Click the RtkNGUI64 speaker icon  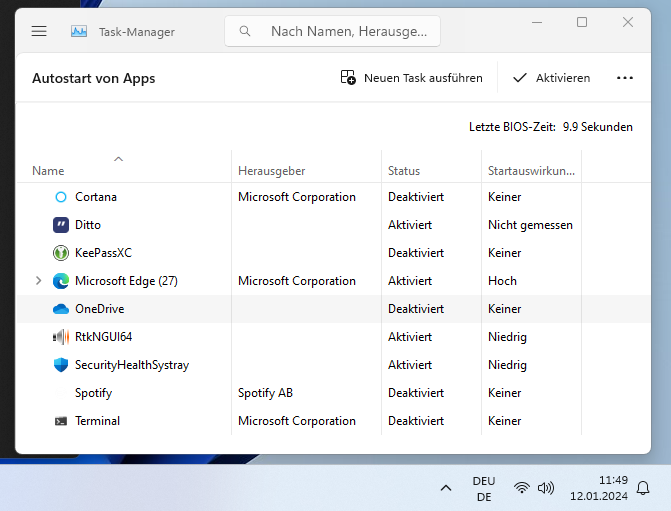61,337
